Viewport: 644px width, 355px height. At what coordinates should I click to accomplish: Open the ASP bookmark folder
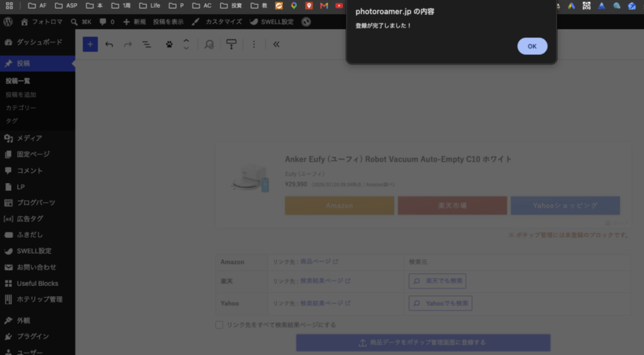pos(66,6)
